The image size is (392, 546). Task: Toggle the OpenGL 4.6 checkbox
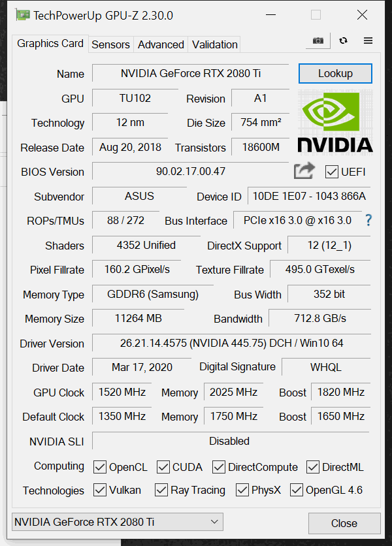point(297,490)
